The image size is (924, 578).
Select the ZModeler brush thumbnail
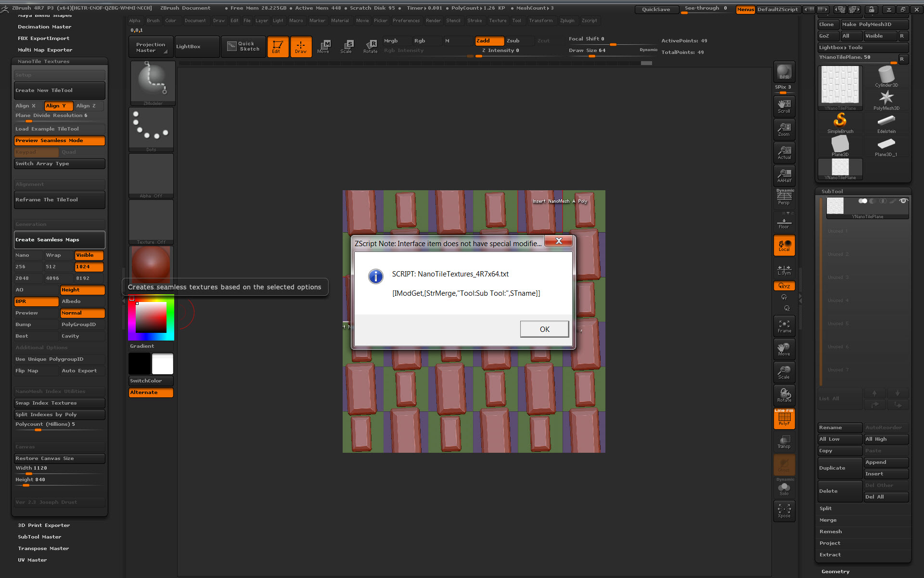coord(153,82)
